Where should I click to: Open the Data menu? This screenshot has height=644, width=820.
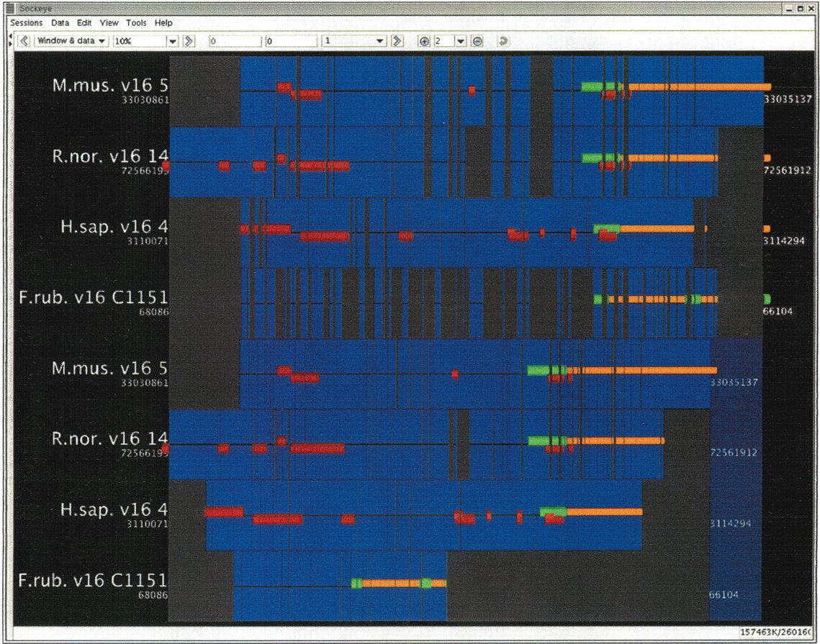(x=60, y=23)
